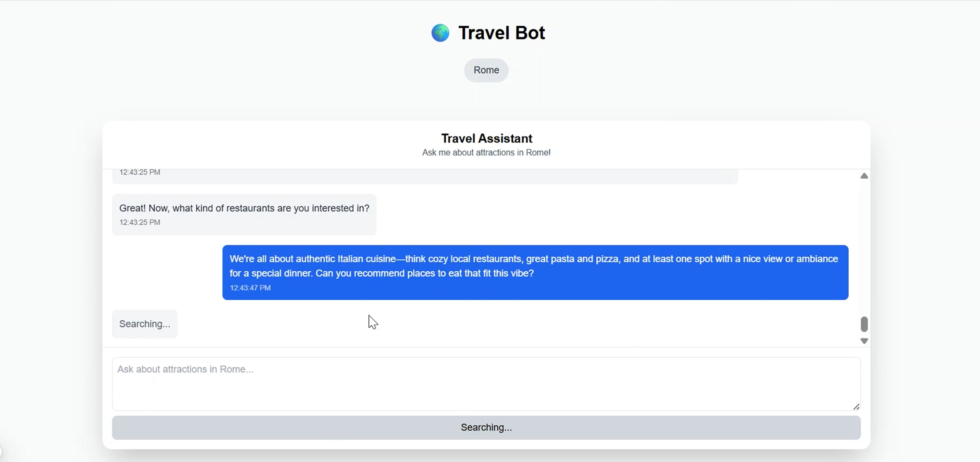
Task: Click the restaurants question bot message
Action: 244,214
